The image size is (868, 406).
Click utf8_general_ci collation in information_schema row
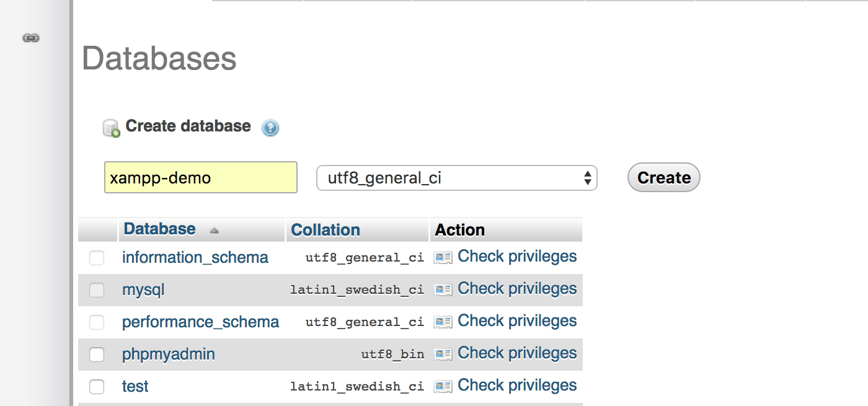(365, 258)
